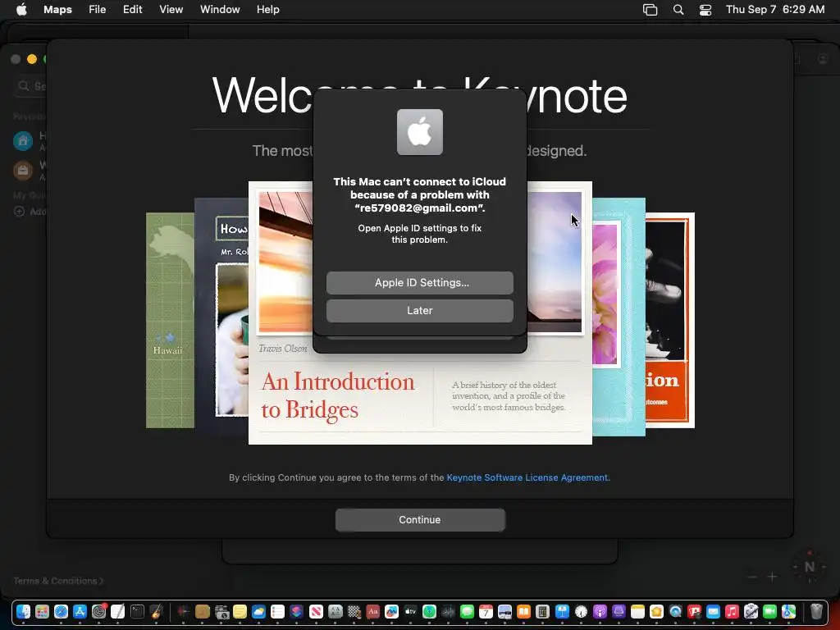Open Messages from the Dock
The height and width of the screenshot is (630, 840).
[x=467, y=611]
